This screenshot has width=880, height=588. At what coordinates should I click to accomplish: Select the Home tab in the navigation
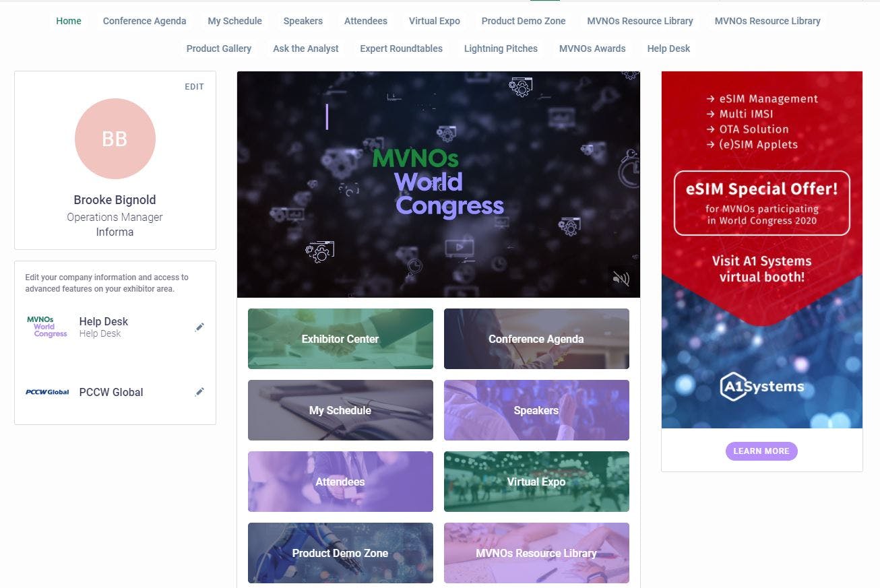[x=69, y=21]
